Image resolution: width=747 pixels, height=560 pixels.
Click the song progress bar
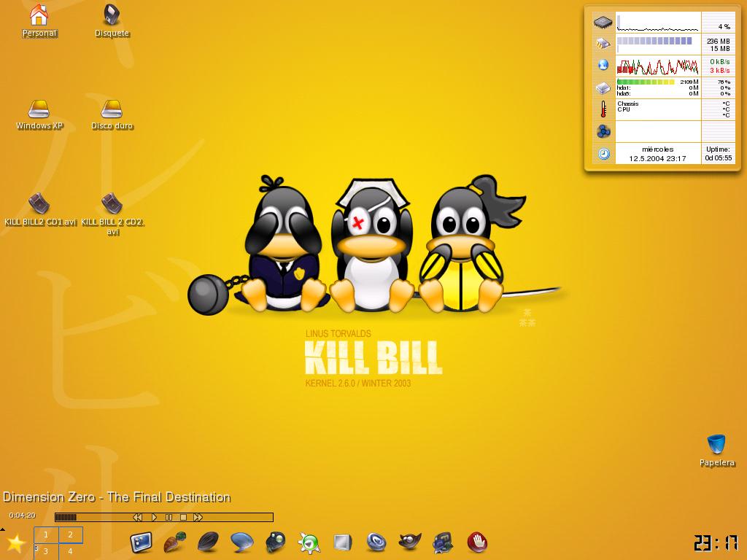(164, 517)
